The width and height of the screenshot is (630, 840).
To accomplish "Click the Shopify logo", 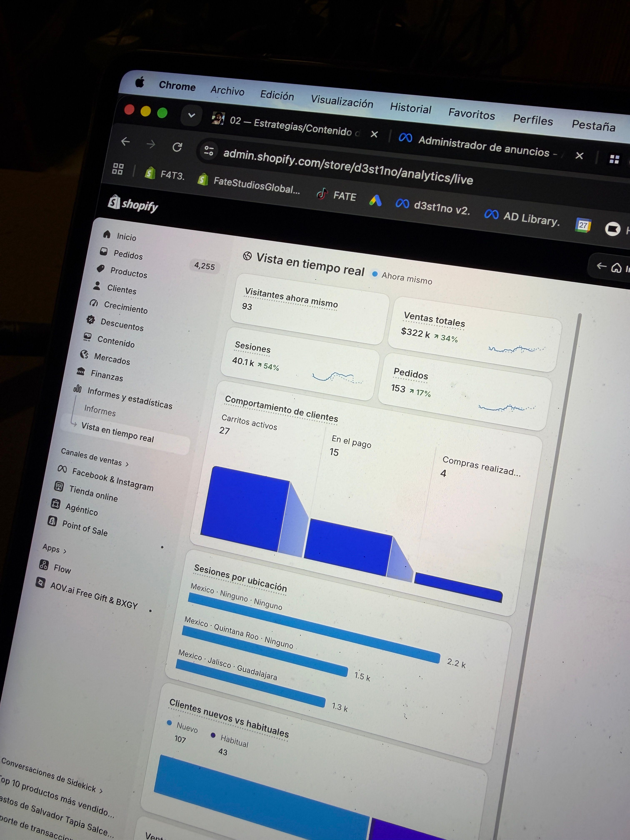I will tap(132, 204).
